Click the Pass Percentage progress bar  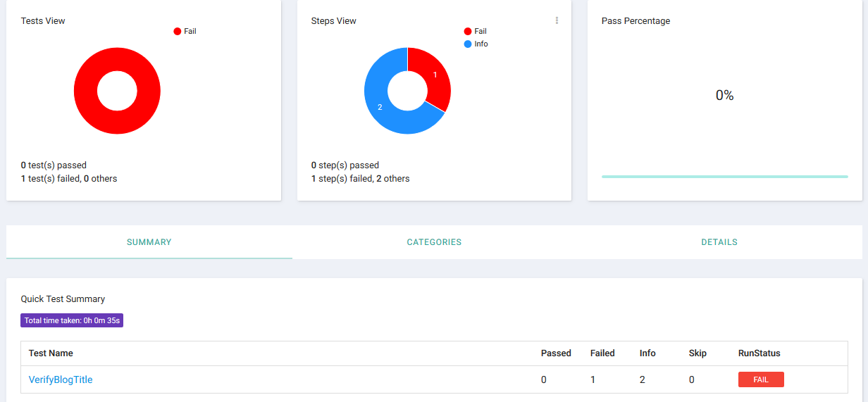724,177
